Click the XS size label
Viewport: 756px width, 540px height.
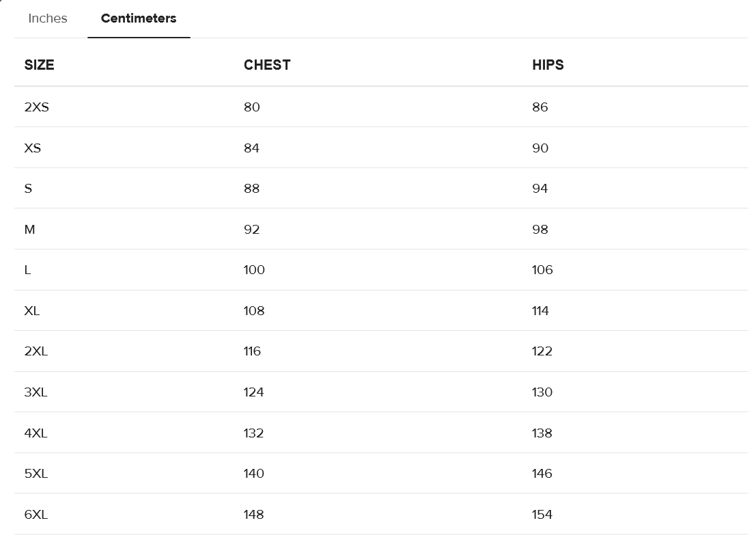[x=32, y=148]
